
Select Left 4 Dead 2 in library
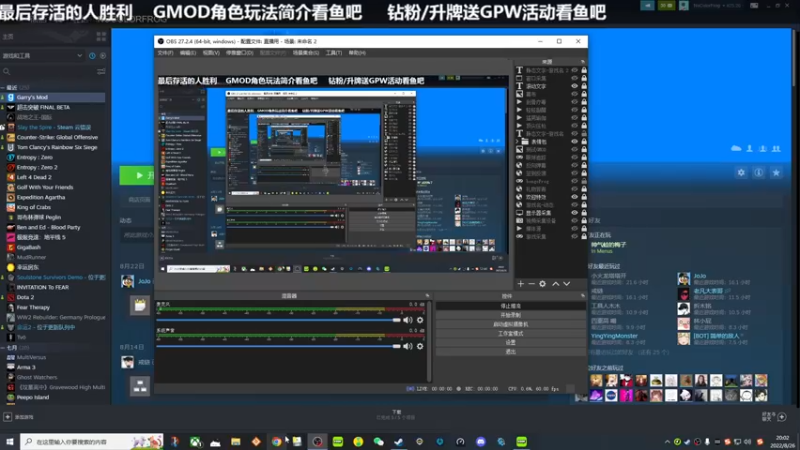pos(53,177)
